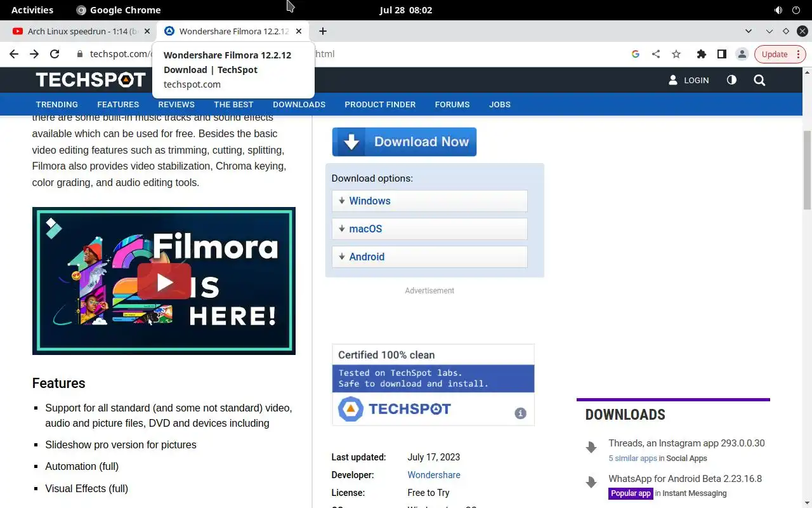Select the 'Free to Try' license text
The height and width of the screenshot is (508, 812).
(x=428, y=493)
